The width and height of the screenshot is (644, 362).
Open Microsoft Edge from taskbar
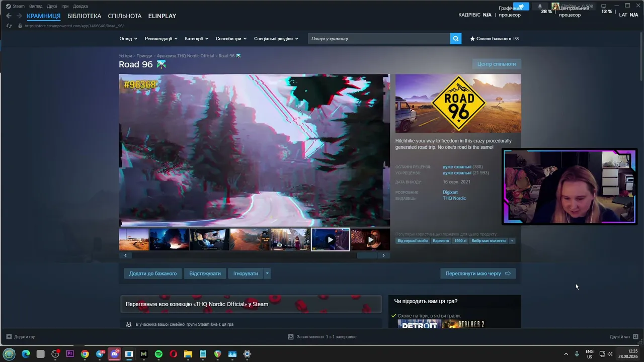pos(26,354)
